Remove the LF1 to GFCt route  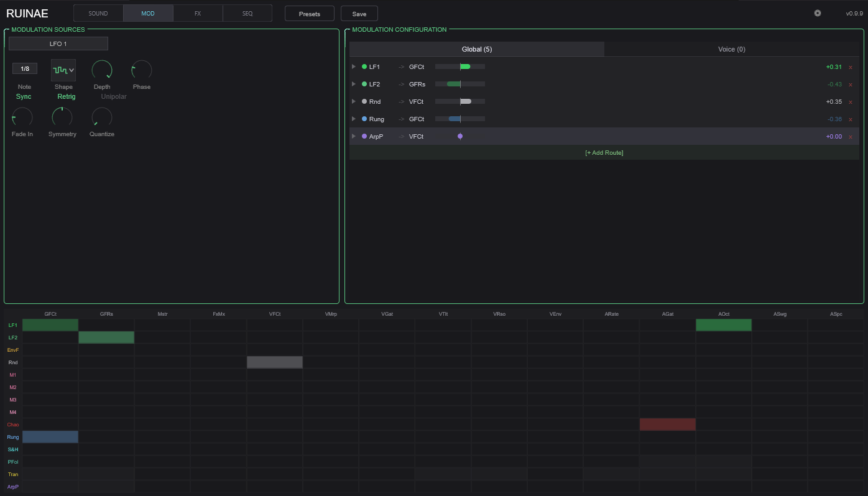pyautogui.click(x=851, y=67)
